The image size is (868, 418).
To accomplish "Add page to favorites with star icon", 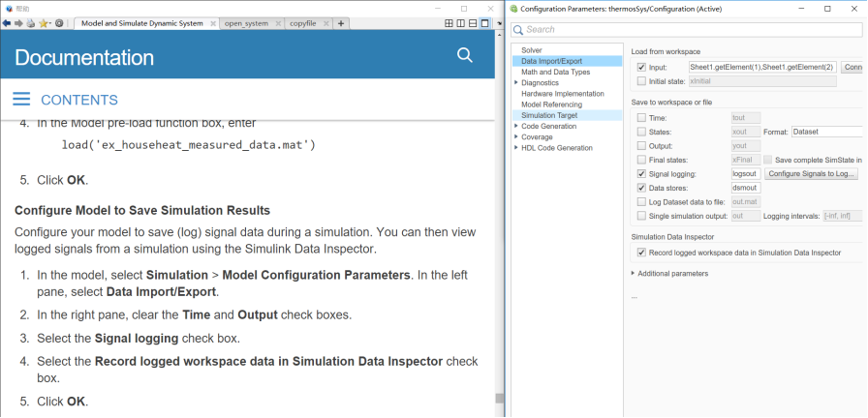I will (x=44, y=22).
